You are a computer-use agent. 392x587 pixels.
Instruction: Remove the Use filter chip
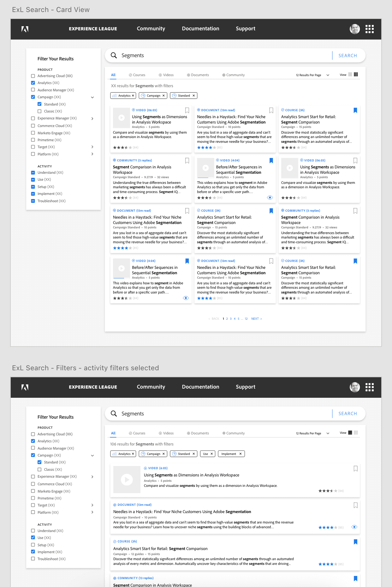pos(212,454)
